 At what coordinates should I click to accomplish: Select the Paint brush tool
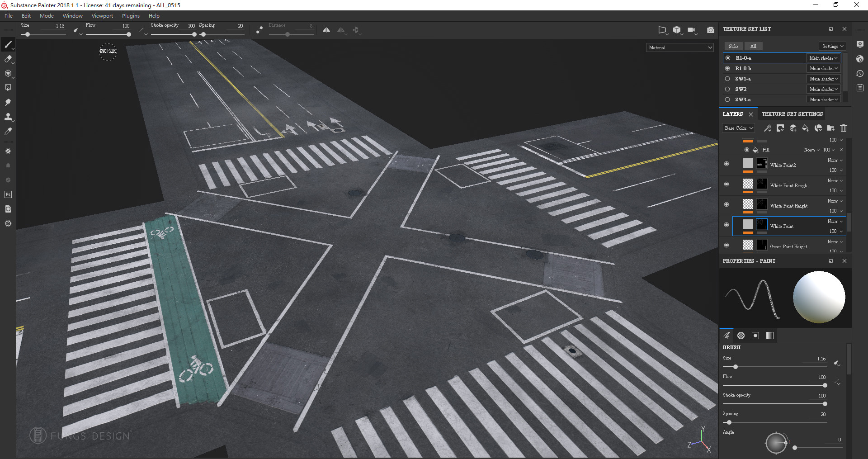[x=8, y=45]
